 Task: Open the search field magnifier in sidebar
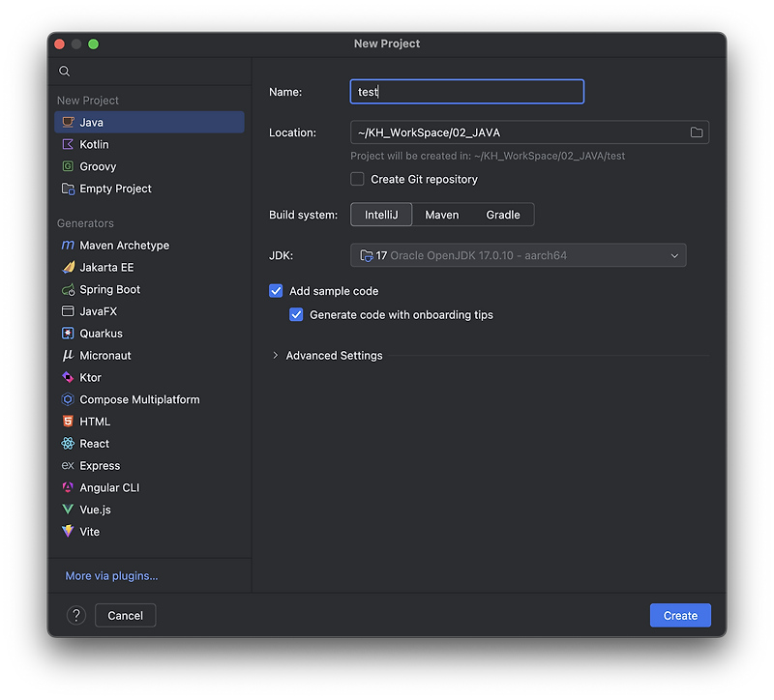(x=64, y=71)
